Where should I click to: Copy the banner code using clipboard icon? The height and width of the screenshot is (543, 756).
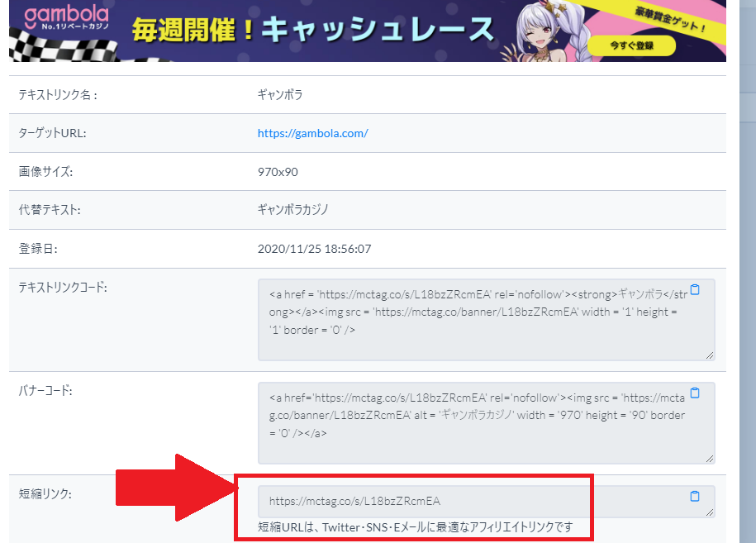[x=695, y=393]
